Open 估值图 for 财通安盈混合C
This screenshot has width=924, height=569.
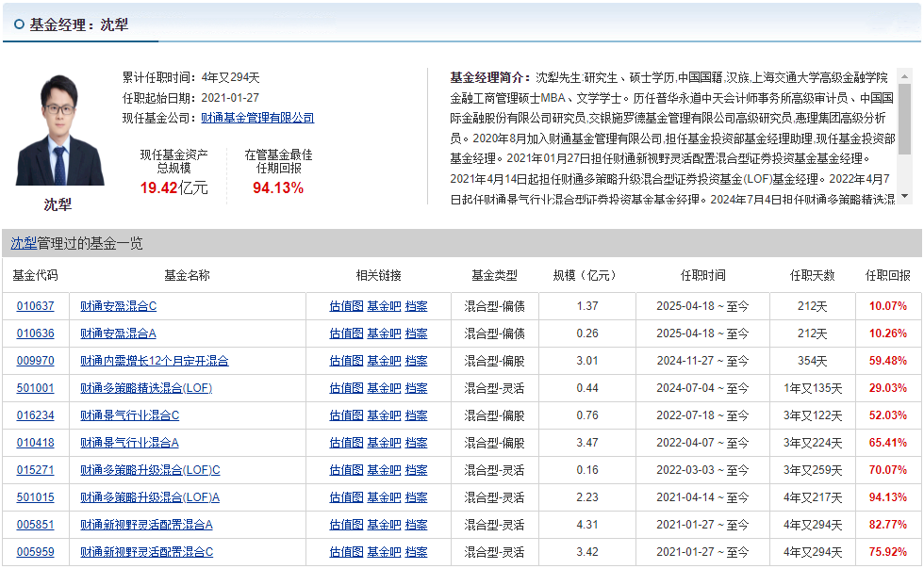click(x=347, y=306)
